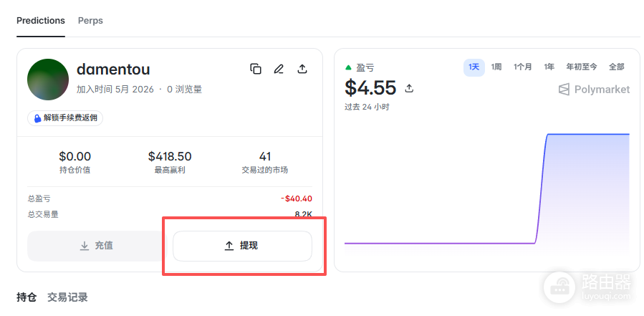Select the 1个月 time range
This screenshot has height=316, width=644.
click(522, 67)
